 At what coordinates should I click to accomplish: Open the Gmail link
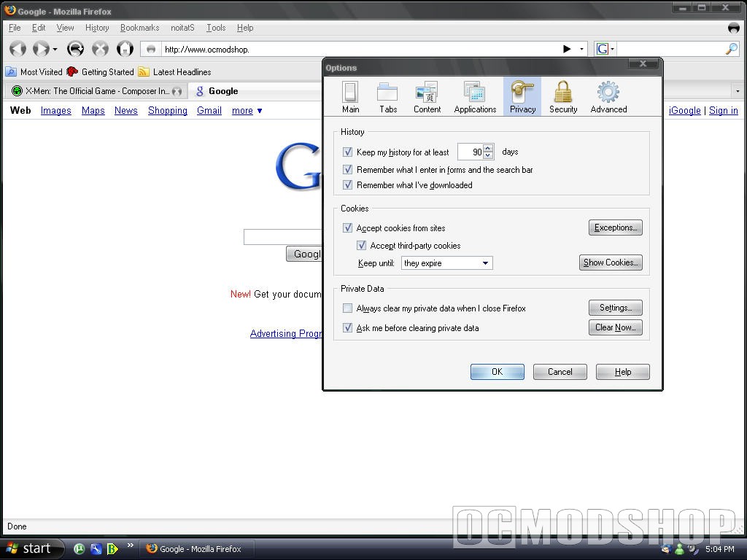pos(209,111)
